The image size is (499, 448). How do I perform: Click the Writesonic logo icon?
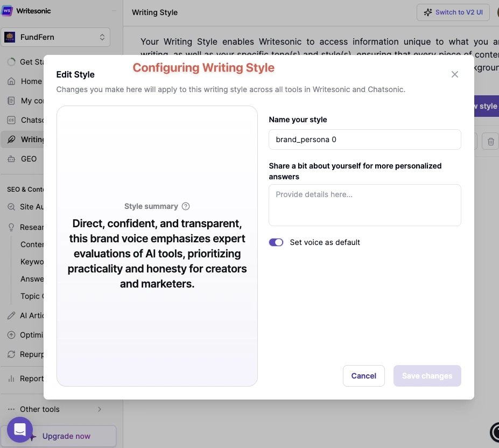pyautogui.click(x=8, y=11)
